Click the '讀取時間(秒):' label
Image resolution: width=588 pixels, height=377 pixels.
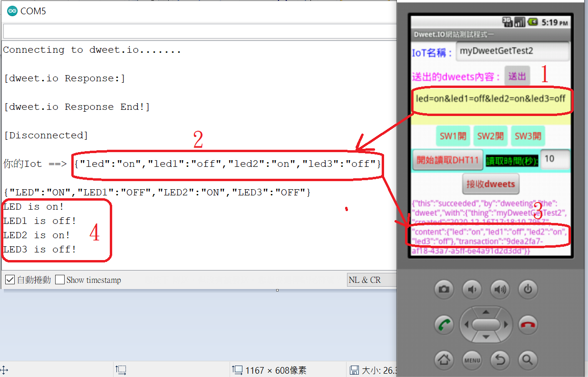pyautogui.click(x=512, y=161)
